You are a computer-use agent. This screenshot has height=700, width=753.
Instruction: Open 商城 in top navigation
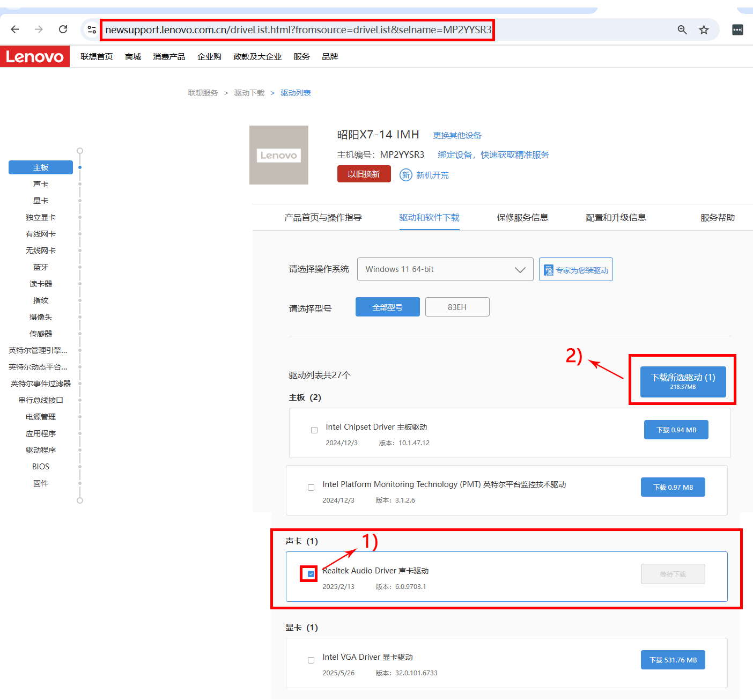133,56
